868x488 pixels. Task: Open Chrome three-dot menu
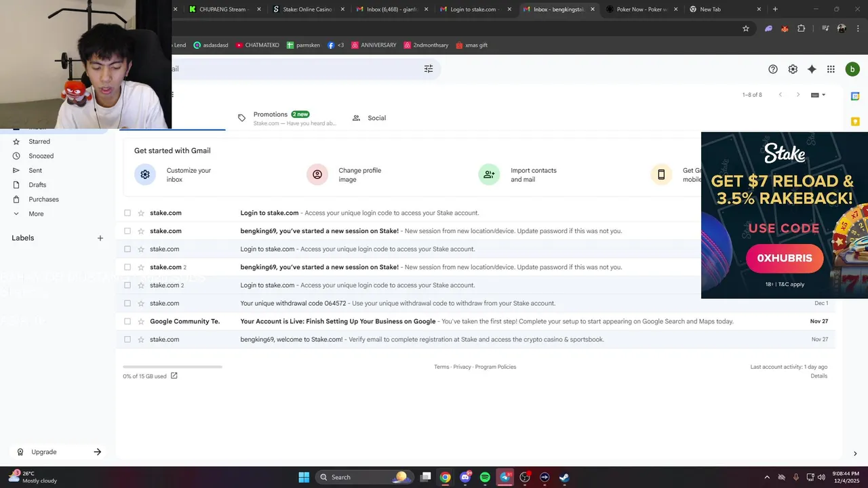tap(857, 28)
